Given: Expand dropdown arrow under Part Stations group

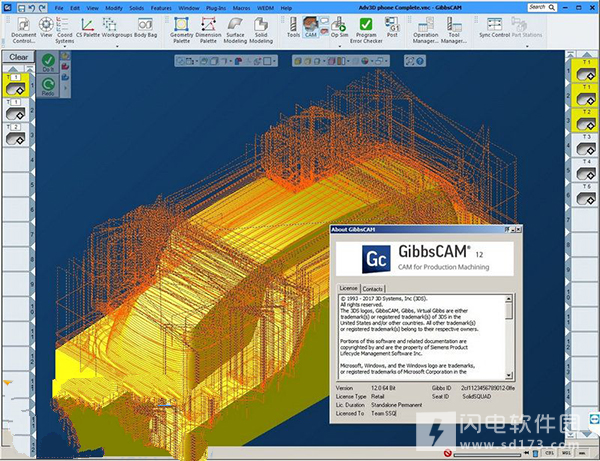Looking at the screenshot, I should point(527,47).
